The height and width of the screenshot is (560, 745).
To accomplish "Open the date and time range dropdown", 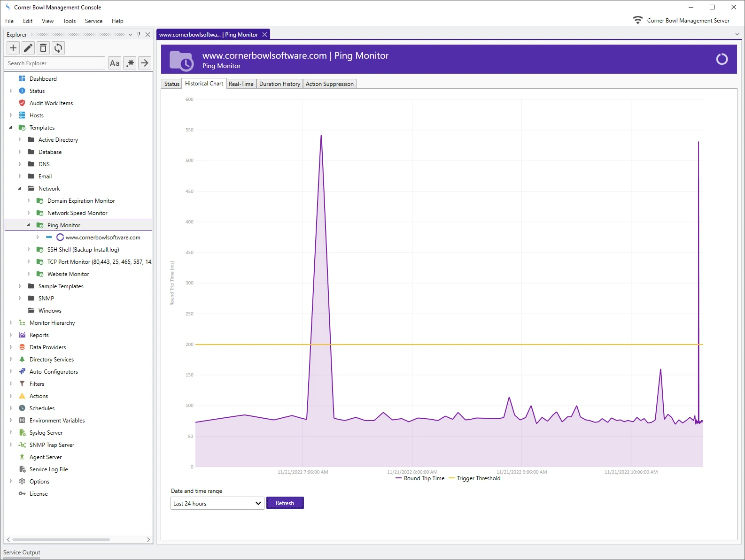I will tap(217, 503).
